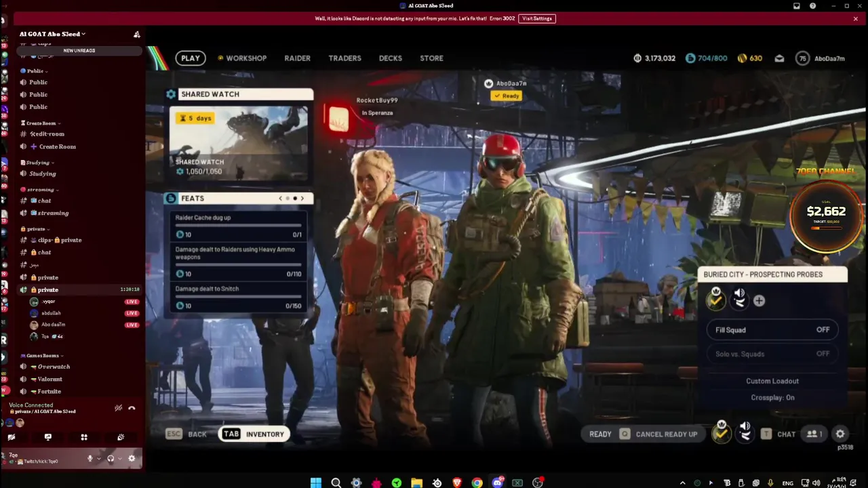Open server member invite icon
868x488 pixels.
(136, 34)
